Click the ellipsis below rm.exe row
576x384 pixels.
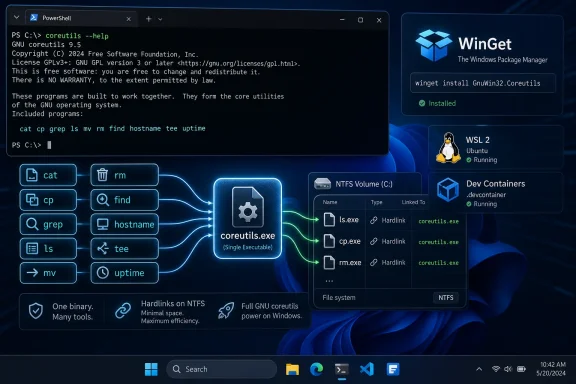pos(329,281)
